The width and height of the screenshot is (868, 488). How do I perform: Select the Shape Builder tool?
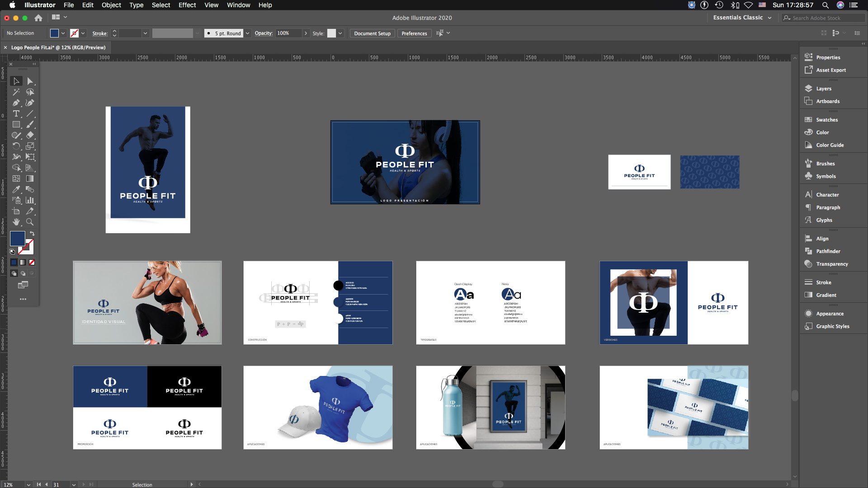point(16,168)
